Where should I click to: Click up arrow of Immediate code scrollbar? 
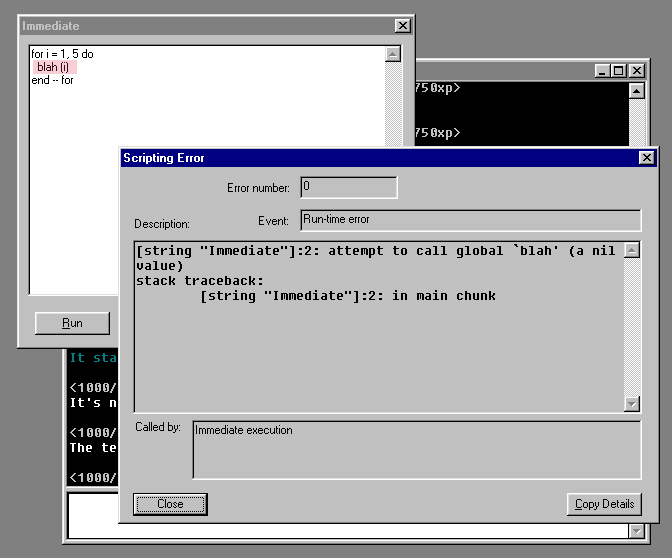tap(393, 54)
